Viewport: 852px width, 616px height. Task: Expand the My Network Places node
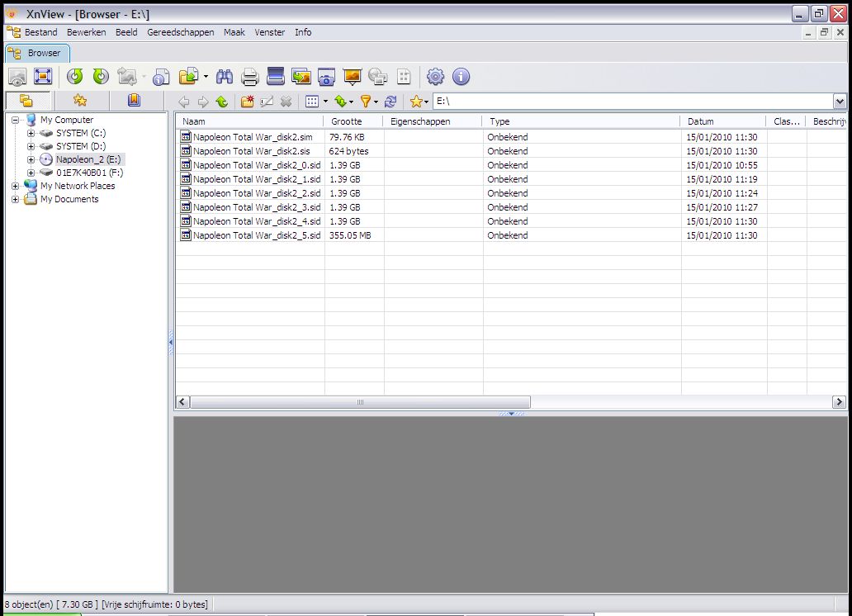15,186
